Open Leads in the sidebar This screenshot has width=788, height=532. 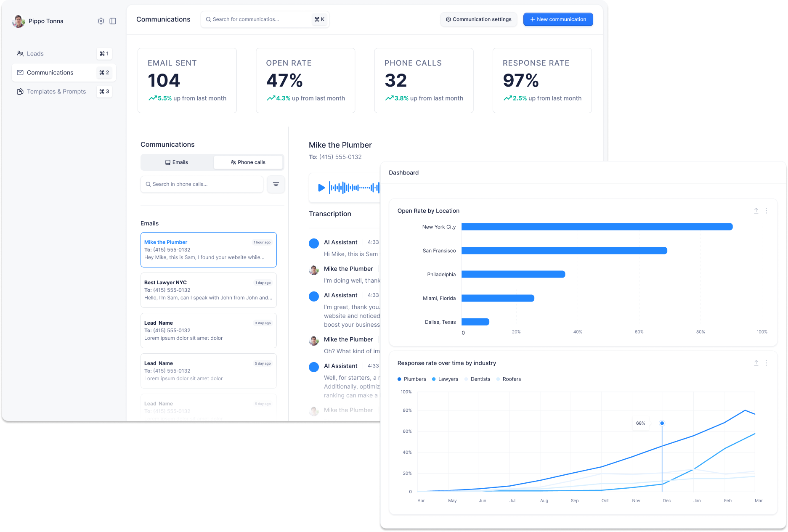(64, 54)
